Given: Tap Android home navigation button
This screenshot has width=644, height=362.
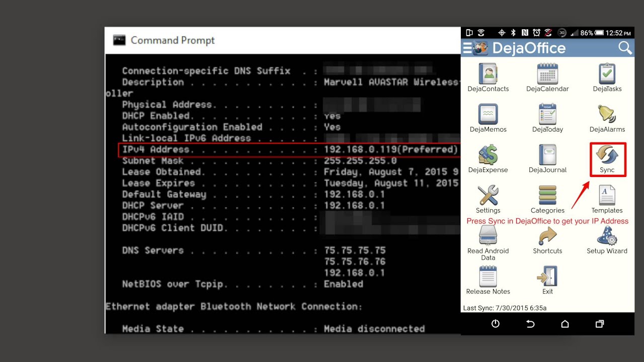Looking at the screenshot, I should (x=565, y=324).
